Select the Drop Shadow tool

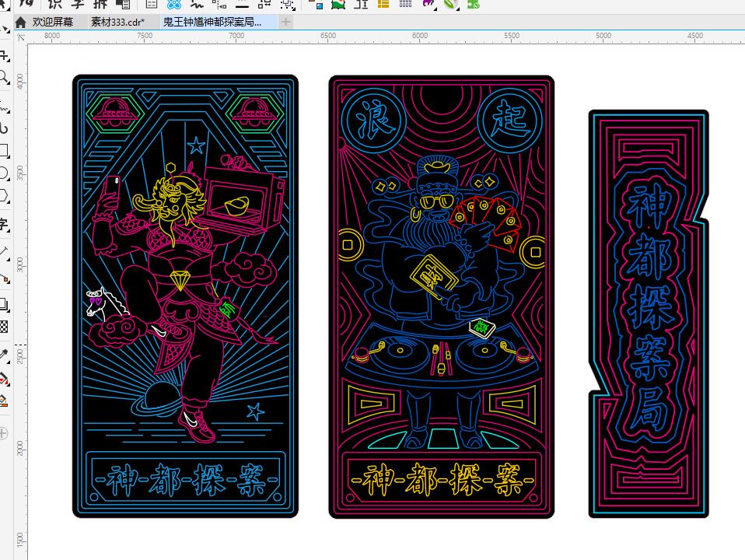(4, 304)
